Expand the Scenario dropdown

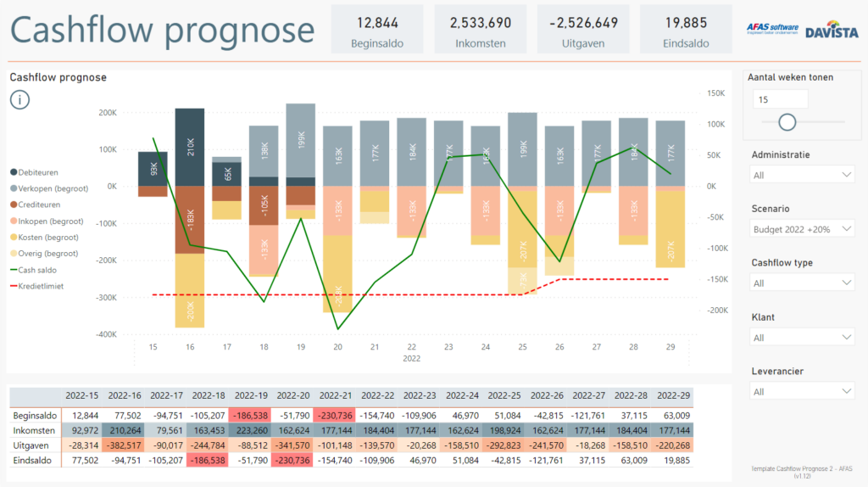coord(802,229)
